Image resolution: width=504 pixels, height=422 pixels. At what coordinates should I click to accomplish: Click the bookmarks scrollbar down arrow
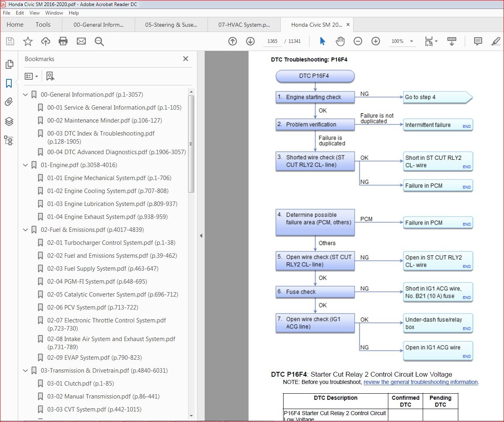(191, 416)
